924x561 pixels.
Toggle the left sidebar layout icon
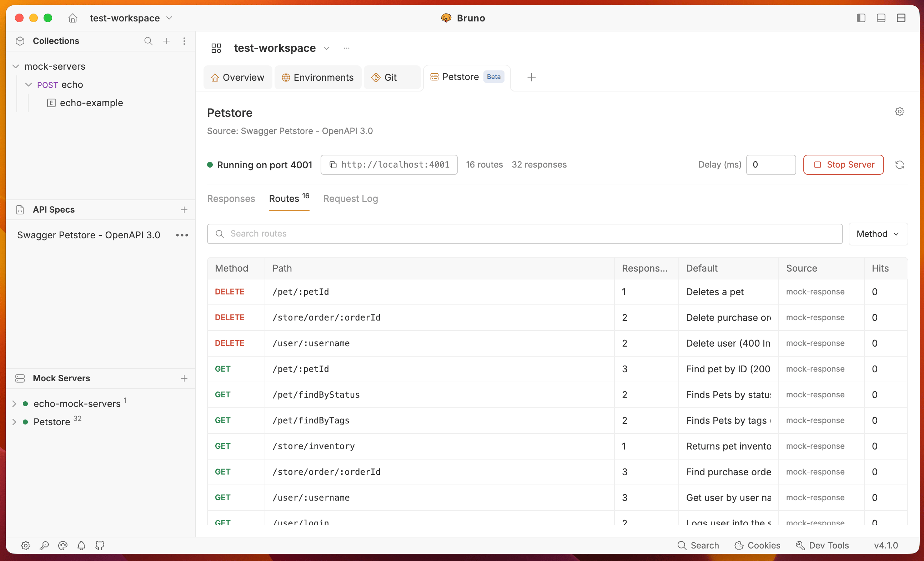tap(860, 18)
